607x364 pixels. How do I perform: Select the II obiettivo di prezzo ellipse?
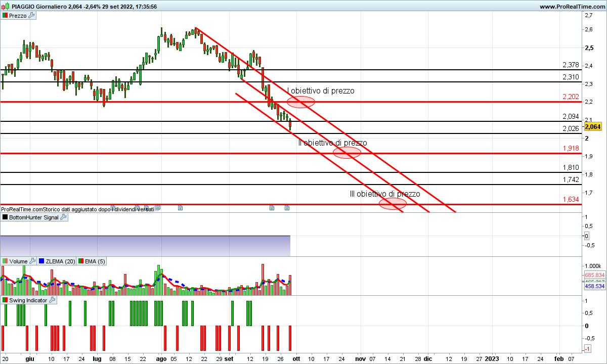point(347,153)
